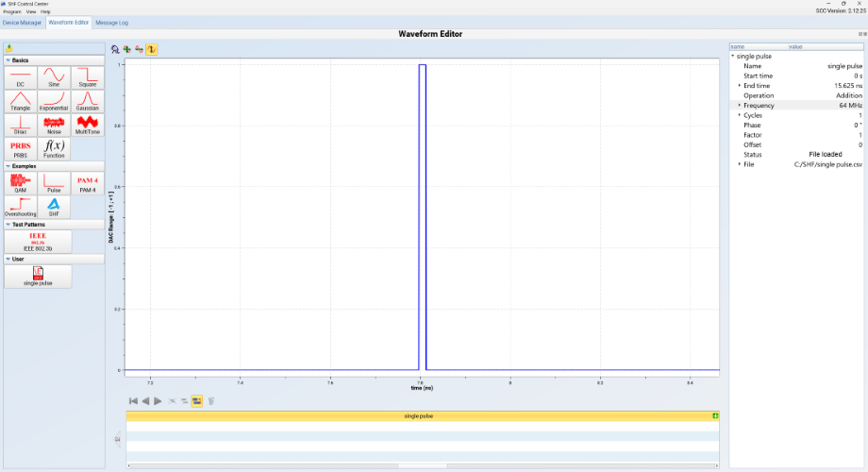Click the single pulse user waveform button
Viewport: 868px width, 472px height.
click(38, 275)
